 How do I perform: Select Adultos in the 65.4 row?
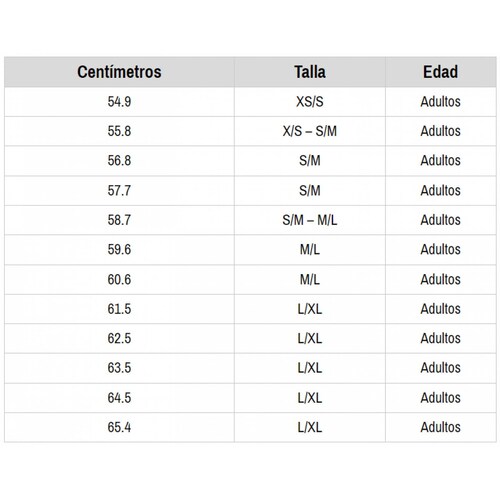(x=441, y=428)
